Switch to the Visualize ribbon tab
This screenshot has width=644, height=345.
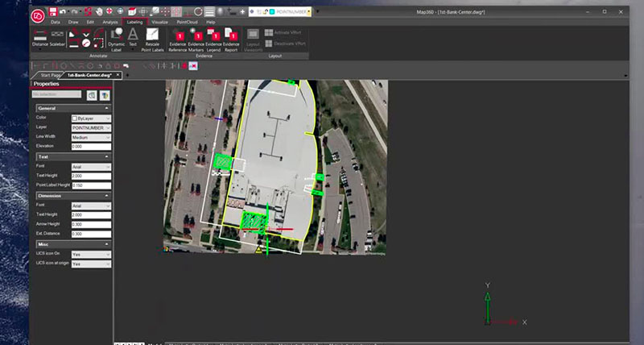click(160, 22)
